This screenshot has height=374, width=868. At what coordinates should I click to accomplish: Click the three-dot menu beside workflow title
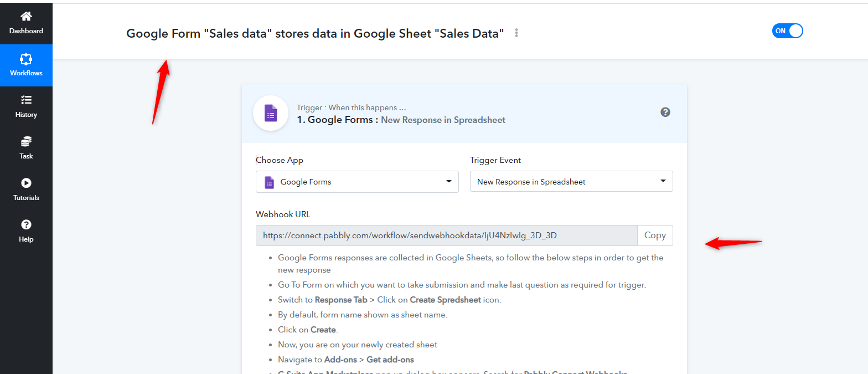(x=516, y=33)
